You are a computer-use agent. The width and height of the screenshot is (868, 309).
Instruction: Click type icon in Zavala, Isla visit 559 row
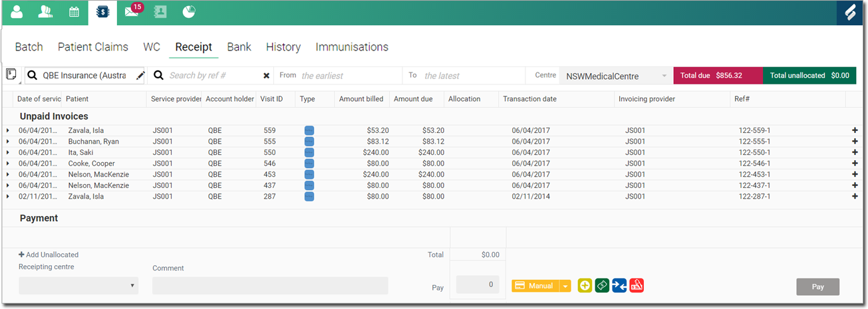(309, 131)
